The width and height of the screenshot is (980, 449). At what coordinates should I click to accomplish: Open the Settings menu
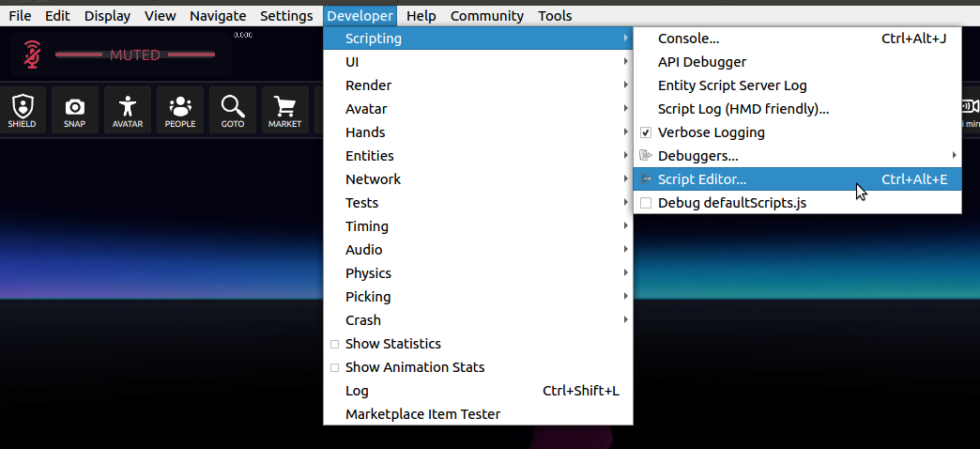286,16
